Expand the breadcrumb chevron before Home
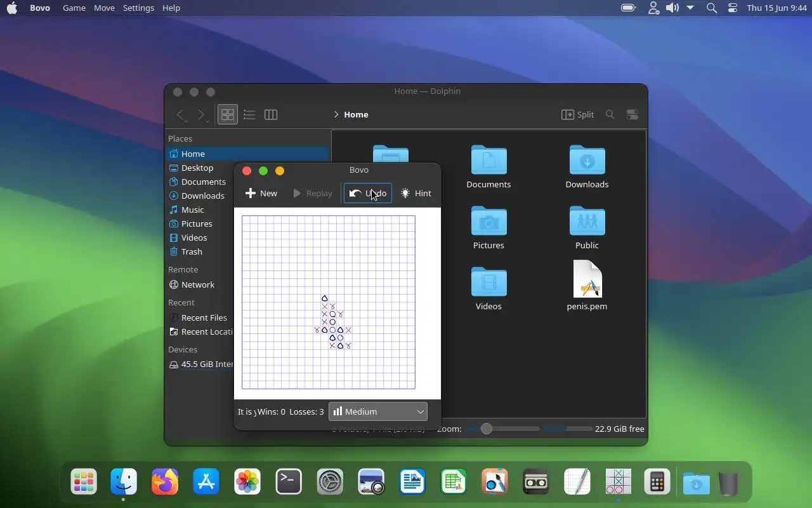 click(336, 114)
